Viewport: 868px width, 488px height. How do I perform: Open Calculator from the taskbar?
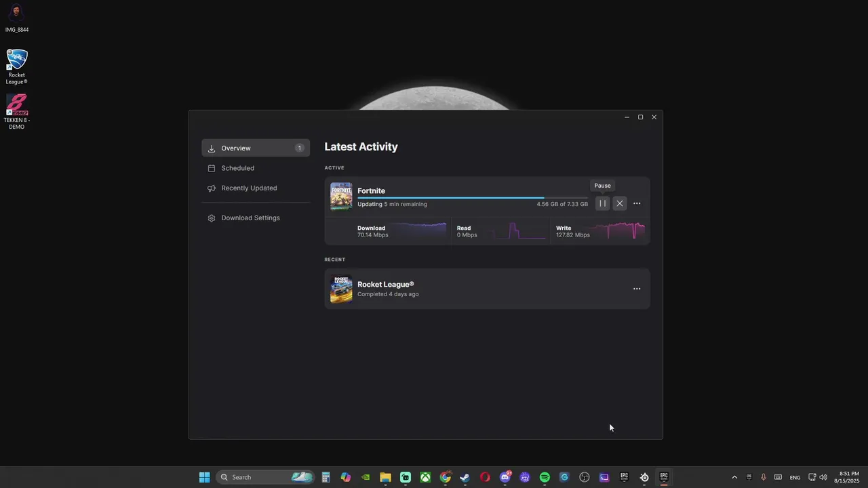(326, 477)
